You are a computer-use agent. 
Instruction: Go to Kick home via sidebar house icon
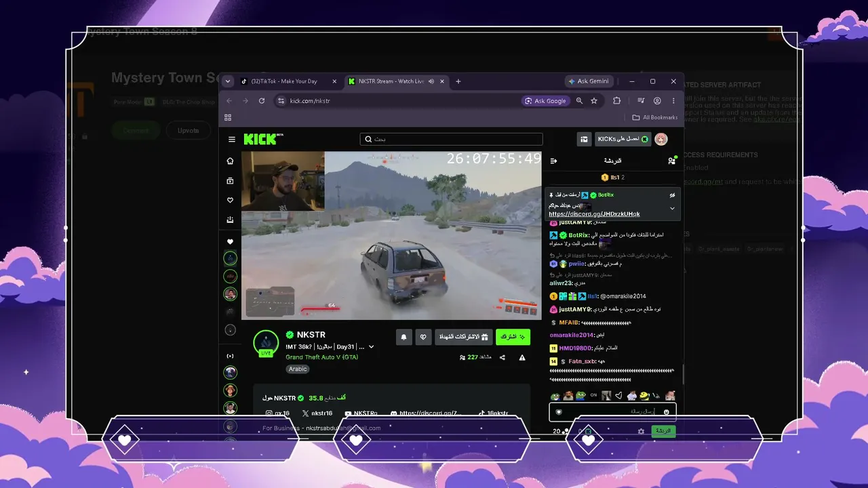click(231, 161)
